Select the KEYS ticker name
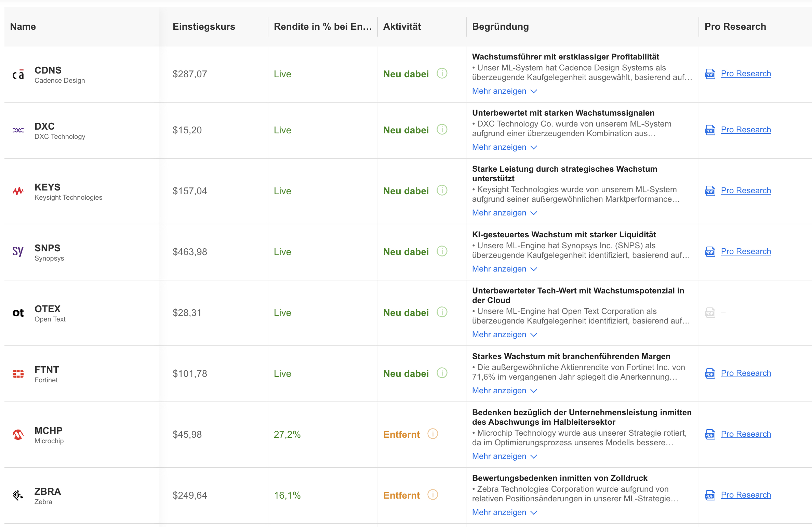 tap(48, 187)
